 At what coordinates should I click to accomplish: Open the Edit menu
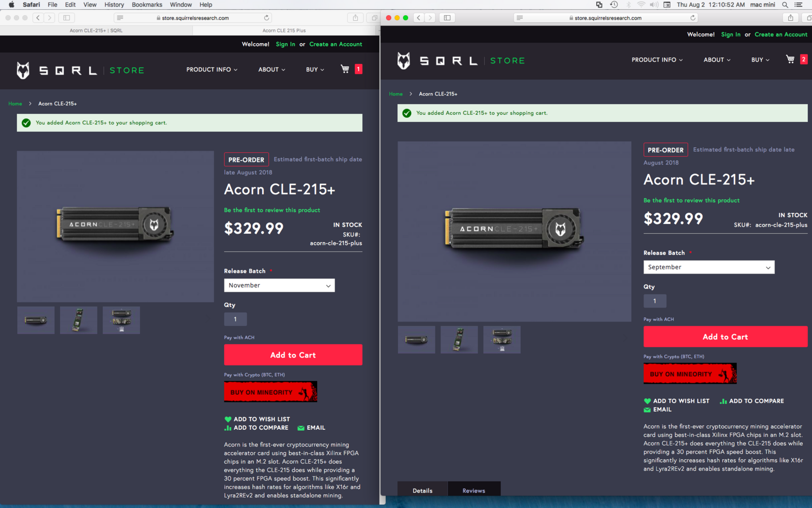tap(71, 5)
